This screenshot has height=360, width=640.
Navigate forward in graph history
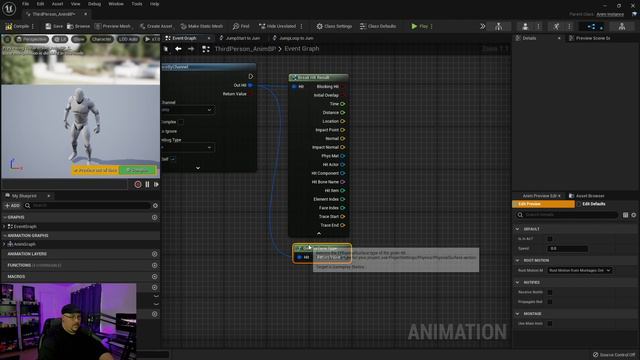point(191,49)
